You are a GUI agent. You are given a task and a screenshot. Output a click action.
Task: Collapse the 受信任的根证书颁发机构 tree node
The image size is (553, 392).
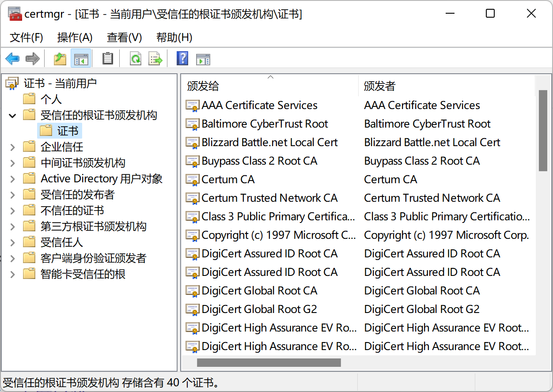tap(12, 116)
